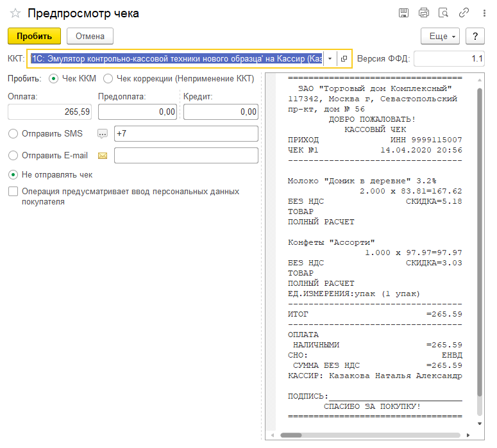
Task: Focus the Версия ФФД field
Action: pyautogui.click(x=449, y=58)
